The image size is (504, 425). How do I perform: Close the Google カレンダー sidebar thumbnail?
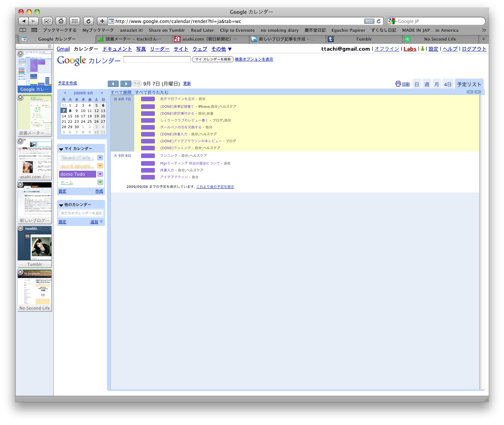20,53
